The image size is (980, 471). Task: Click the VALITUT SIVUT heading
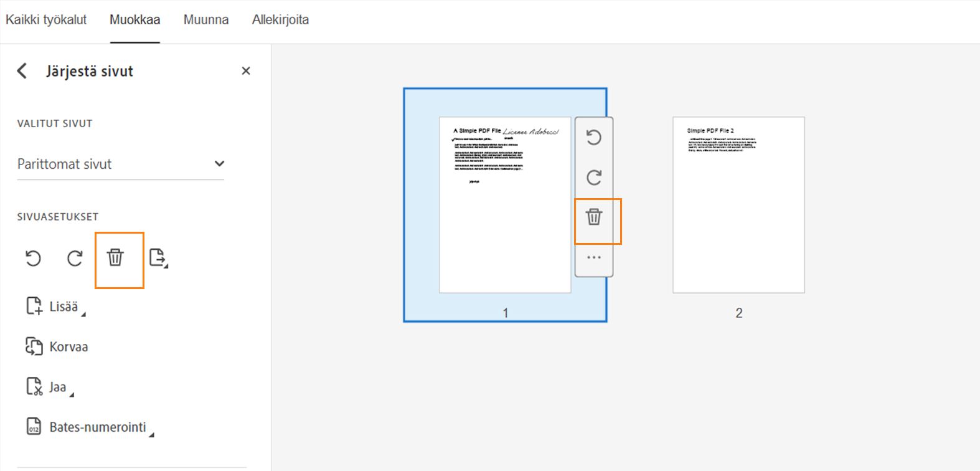tap(55, 123)
